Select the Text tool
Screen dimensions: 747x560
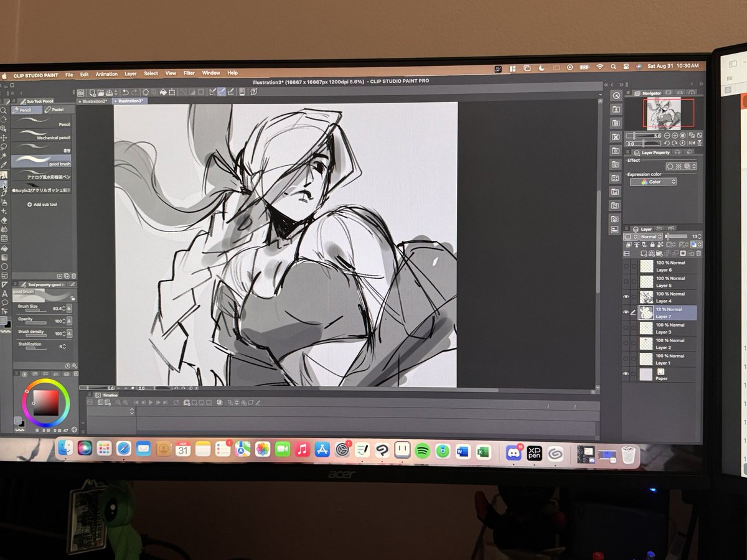4,294
